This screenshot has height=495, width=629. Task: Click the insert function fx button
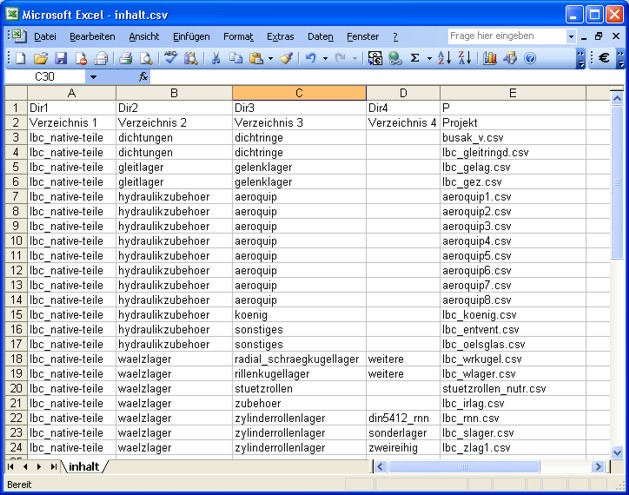pos(144,77)
